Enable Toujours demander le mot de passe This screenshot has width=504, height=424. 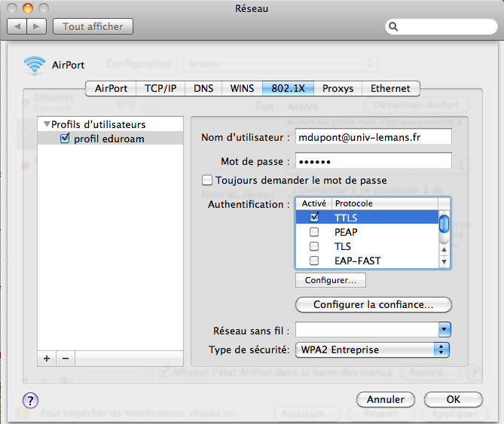click(x=207, y=181)
